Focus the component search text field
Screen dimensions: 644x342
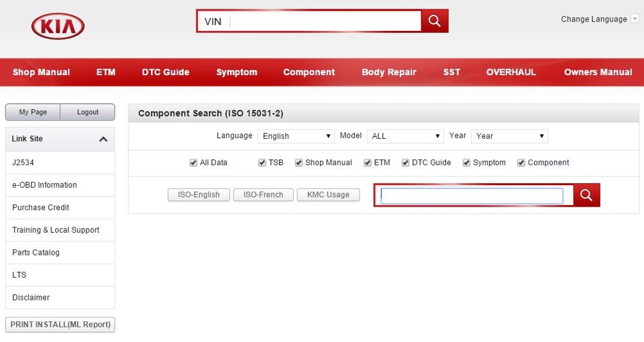472,196
